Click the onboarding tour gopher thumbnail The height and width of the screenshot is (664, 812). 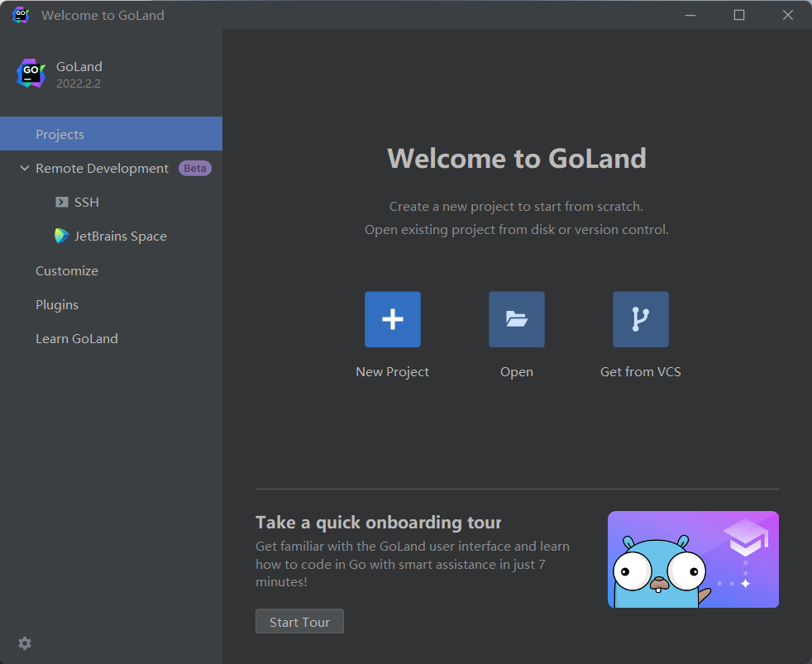click(x=693, y=559)
